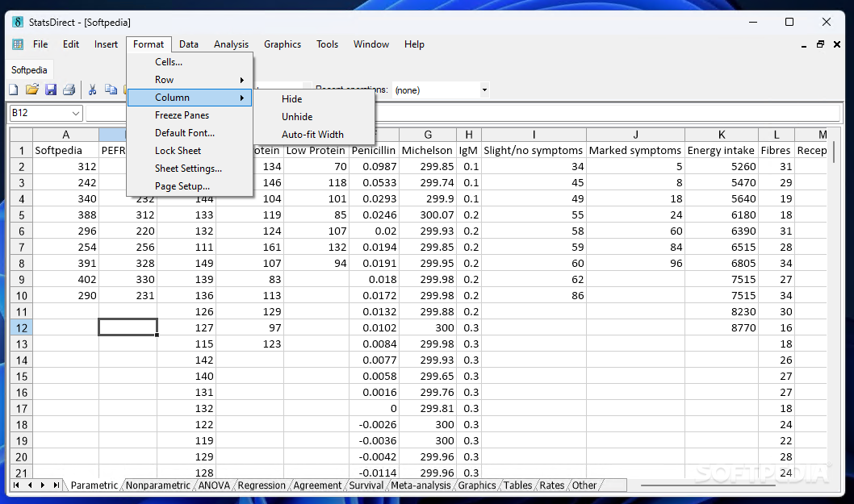Open the cell reference B12 dropdown
Viewport: 854px width, 504px height.
tap(76, 113)
